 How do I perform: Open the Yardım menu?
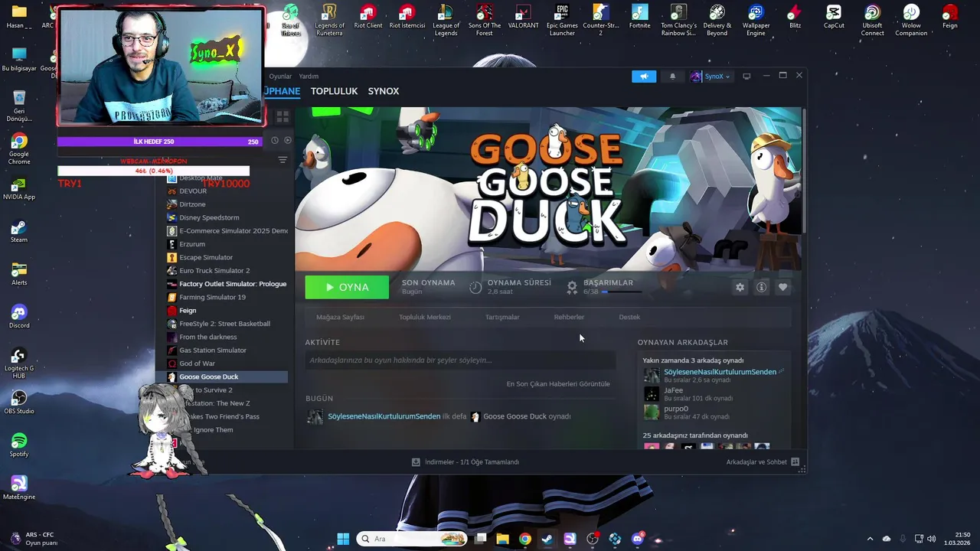(x=309, y=77)
